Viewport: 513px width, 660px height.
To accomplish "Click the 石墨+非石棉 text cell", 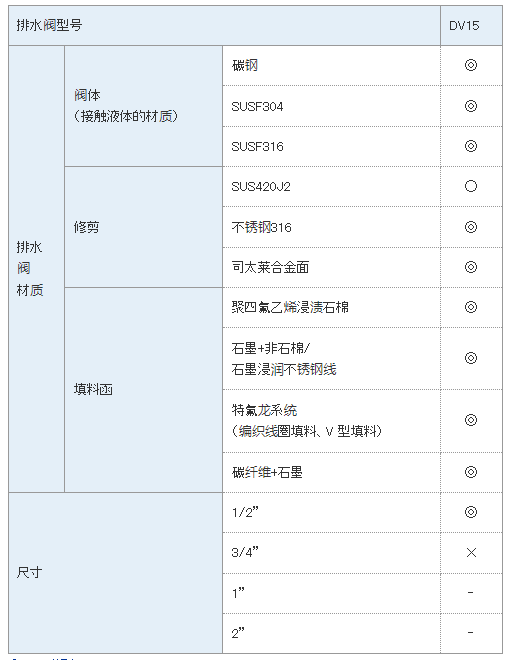I will pos(331,358).
